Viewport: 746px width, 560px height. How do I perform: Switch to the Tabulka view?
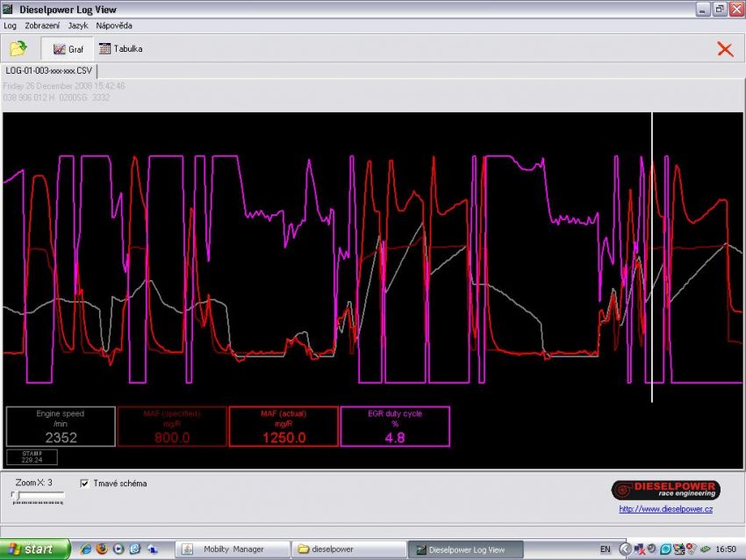(121, 48)
